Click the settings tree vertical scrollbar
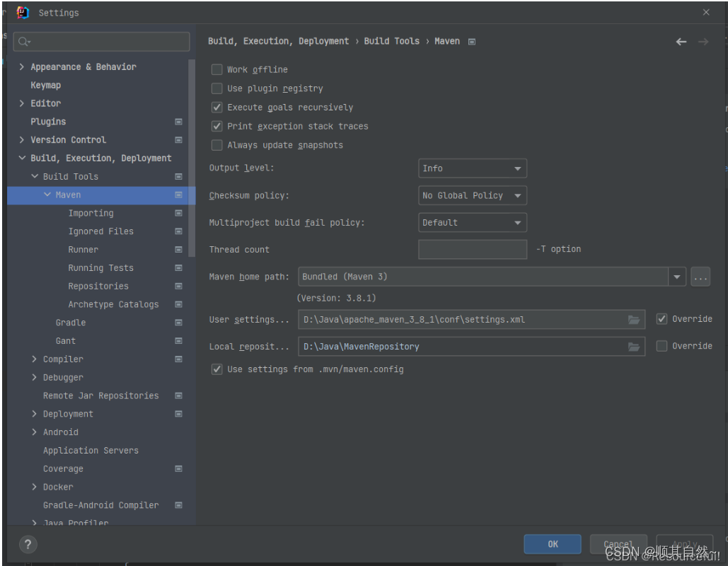Image resolution: width=728 pixels, height=566 pixels. point(192,158)
